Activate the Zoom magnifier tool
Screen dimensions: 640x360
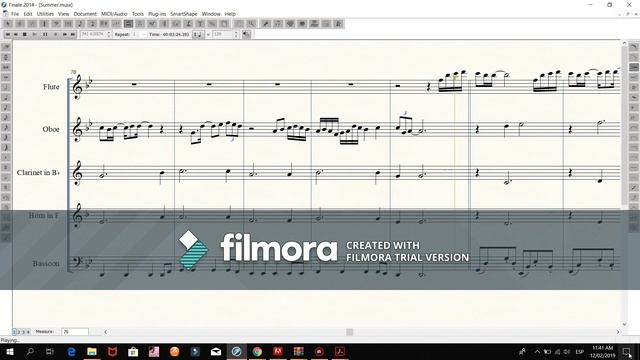pyautogui.click(x=251, y=24)
